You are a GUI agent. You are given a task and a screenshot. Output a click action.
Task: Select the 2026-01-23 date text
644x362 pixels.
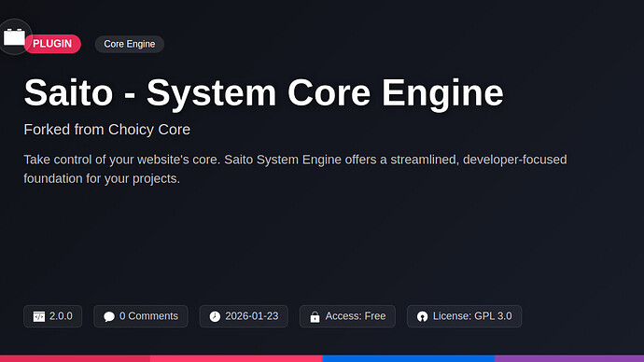point(252,316)
